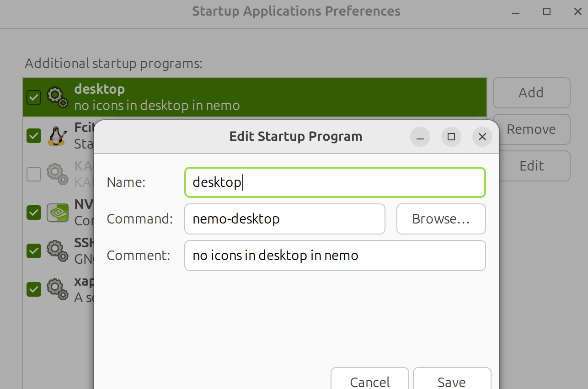
Task: Click the Fcitx penguin icon
Action: tap(57, 136)
